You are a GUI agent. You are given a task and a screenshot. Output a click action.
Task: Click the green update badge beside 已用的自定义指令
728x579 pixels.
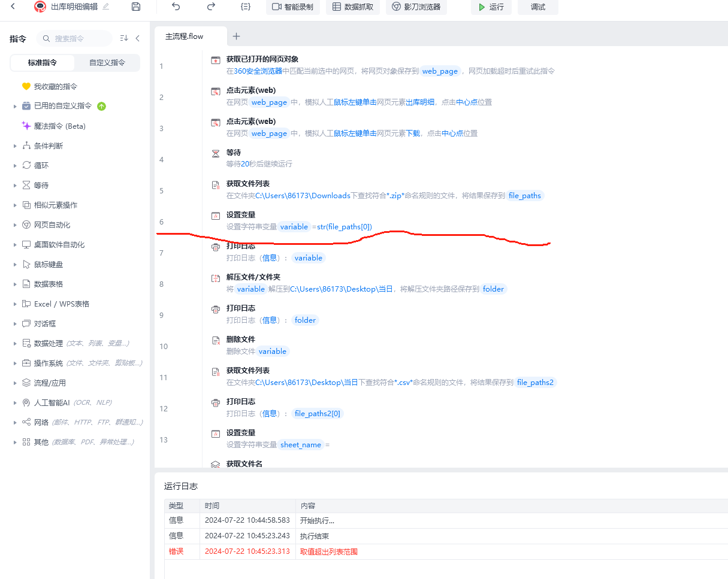[x=101, y=106]
